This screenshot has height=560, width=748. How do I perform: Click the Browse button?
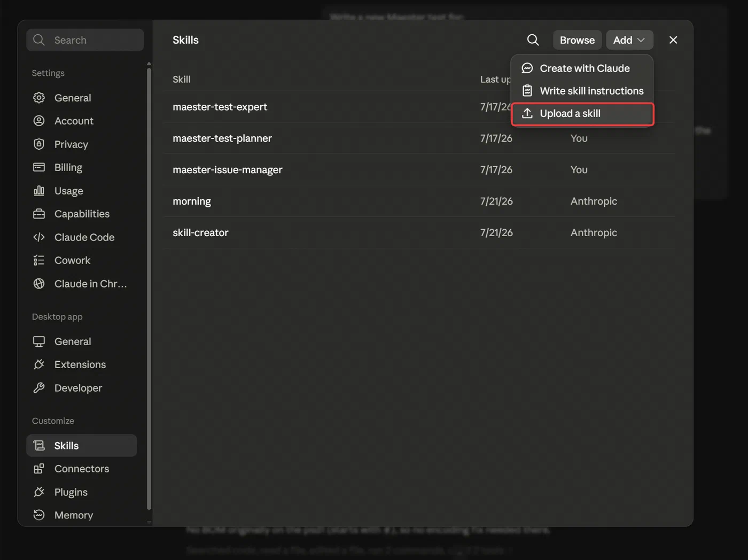[x=577, y=40]
